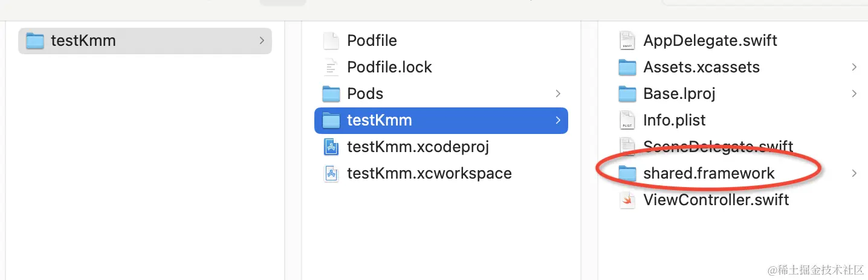This screenshot has width=868, height=280.
Task: Select the Podfile.lock file name
Action: click(x=389, y=67)
